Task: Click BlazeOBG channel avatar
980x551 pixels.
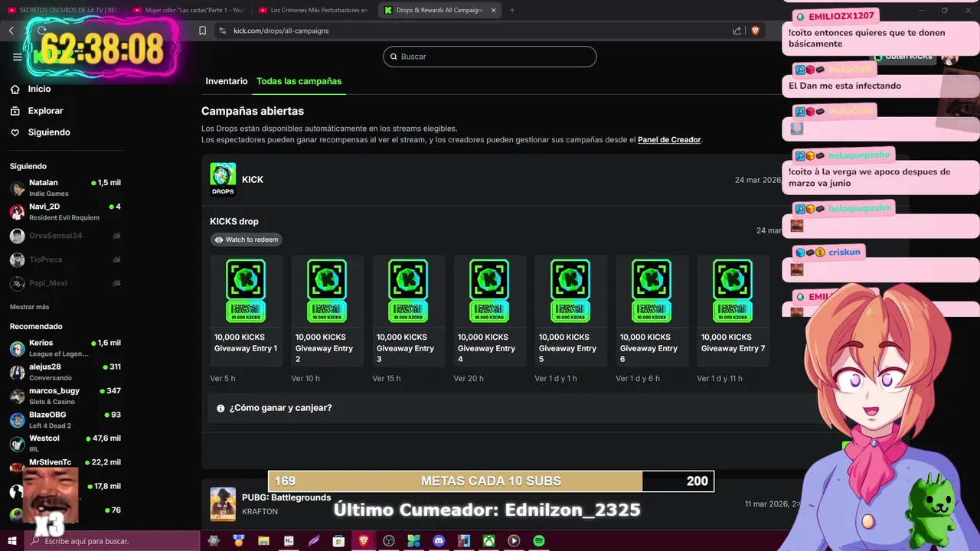Action: click(17, 419)
